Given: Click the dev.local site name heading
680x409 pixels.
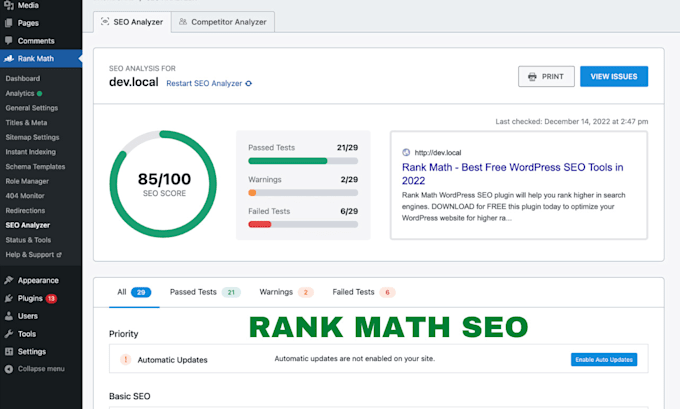Looking at the screenshot, I should (x=134, y=82).
